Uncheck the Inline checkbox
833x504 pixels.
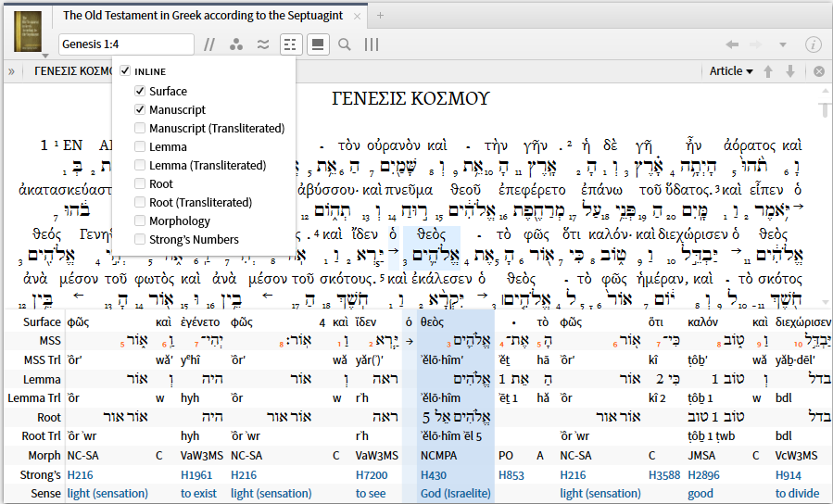coord(125,70)
